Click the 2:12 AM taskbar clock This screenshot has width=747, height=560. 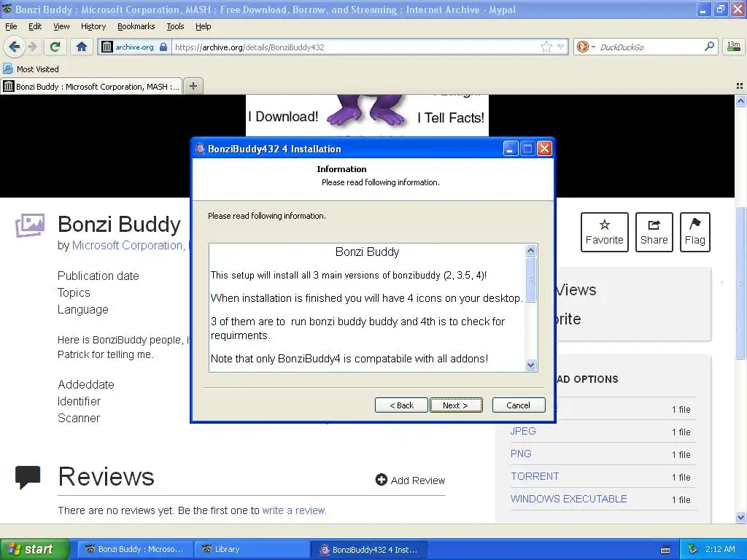[720, 549]
